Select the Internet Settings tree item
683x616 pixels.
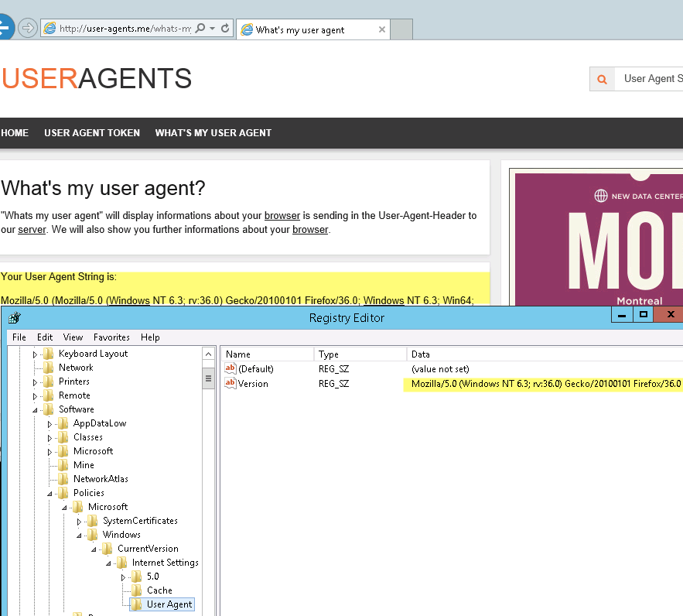click(165, 563)
